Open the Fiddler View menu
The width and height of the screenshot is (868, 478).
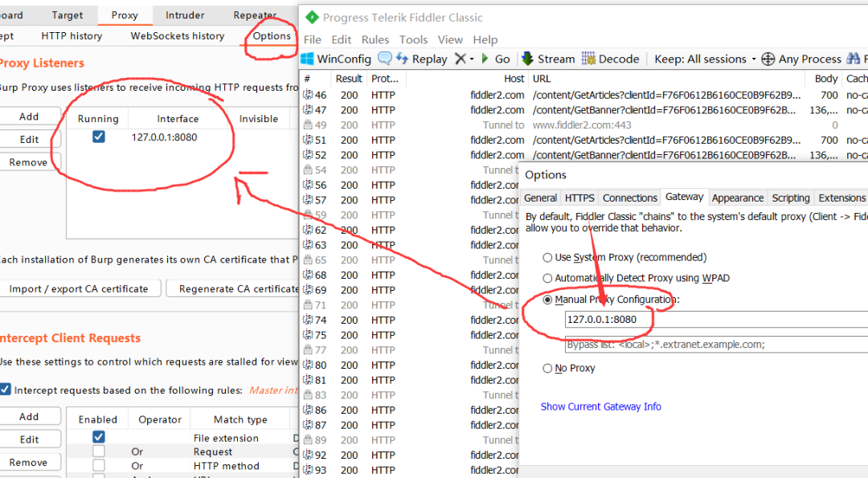(450, 39)
